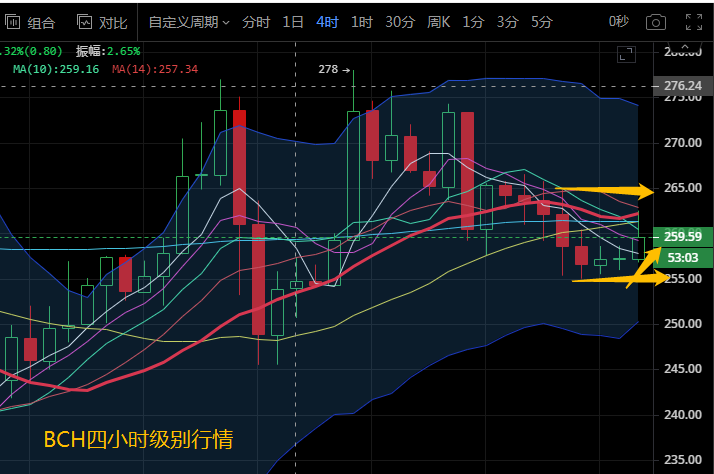
Task: Switch to the 1时 period tab
Action: tap(362, 22)
